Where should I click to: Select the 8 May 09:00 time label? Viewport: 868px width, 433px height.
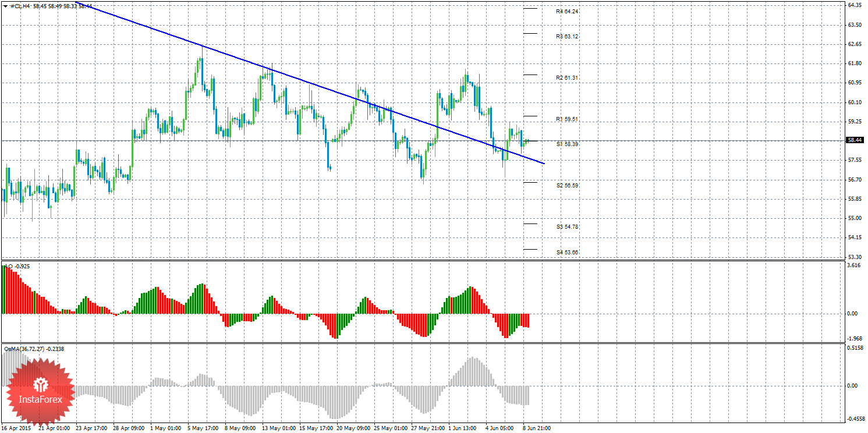click(x=240, y=428)
